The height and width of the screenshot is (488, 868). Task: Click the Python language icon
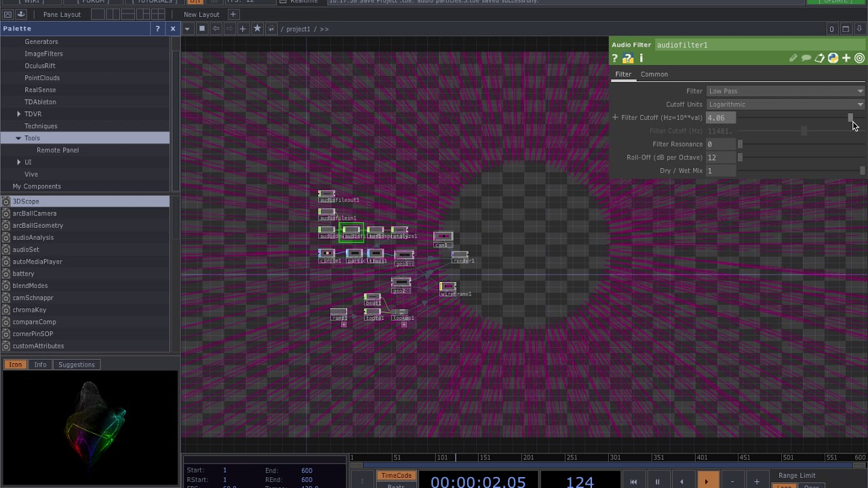coord(833,58)
